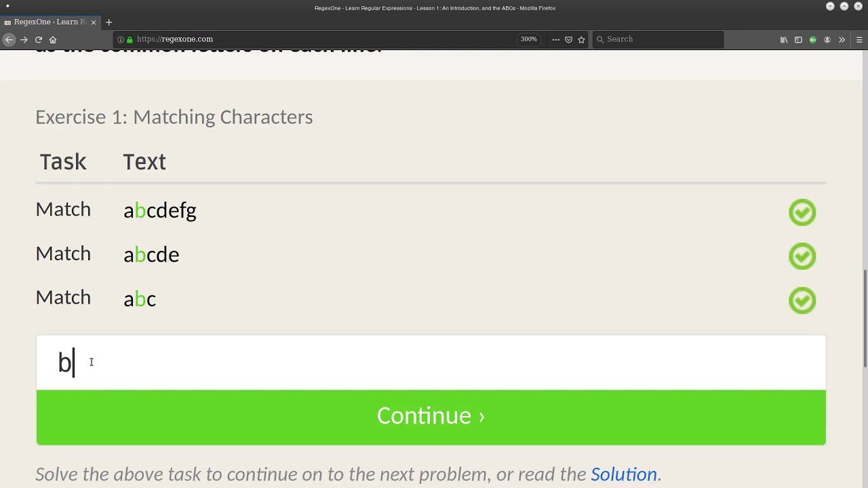Show the Firefox sidebar
This screenshot has width=868, height=488.
point(798,39)
